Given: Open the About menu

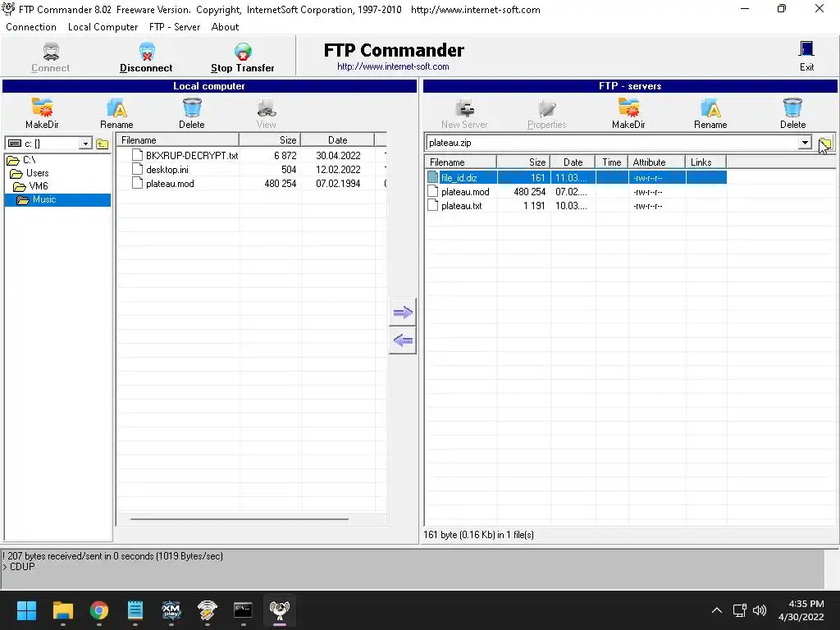Looking at the screenshot, I should point(225,27).
